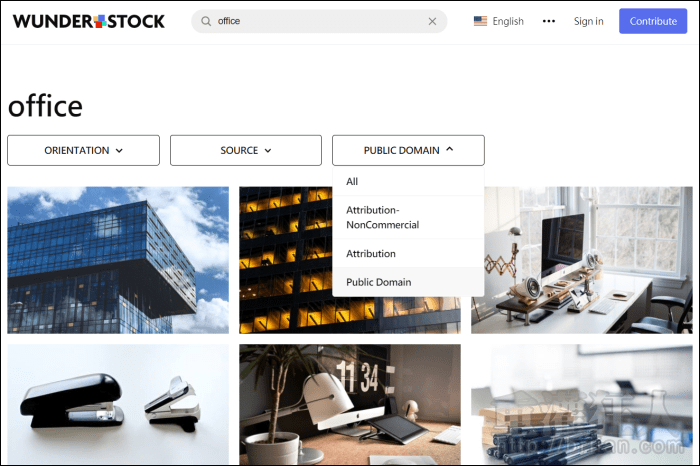Click the magnifier search icon
Viewport: 700px width, 466px height.
[x=206, y=21]
